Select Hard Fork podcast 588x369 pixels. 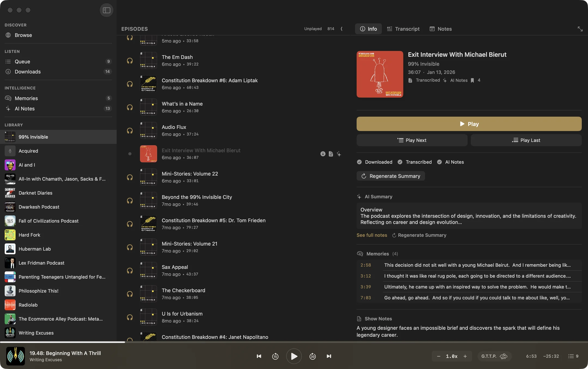(58, 235)
